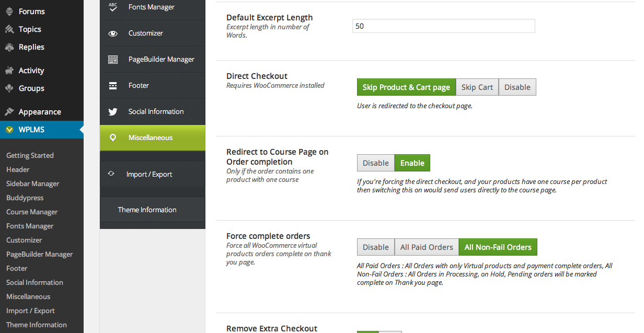Click the Groups icon

point(9,88)
